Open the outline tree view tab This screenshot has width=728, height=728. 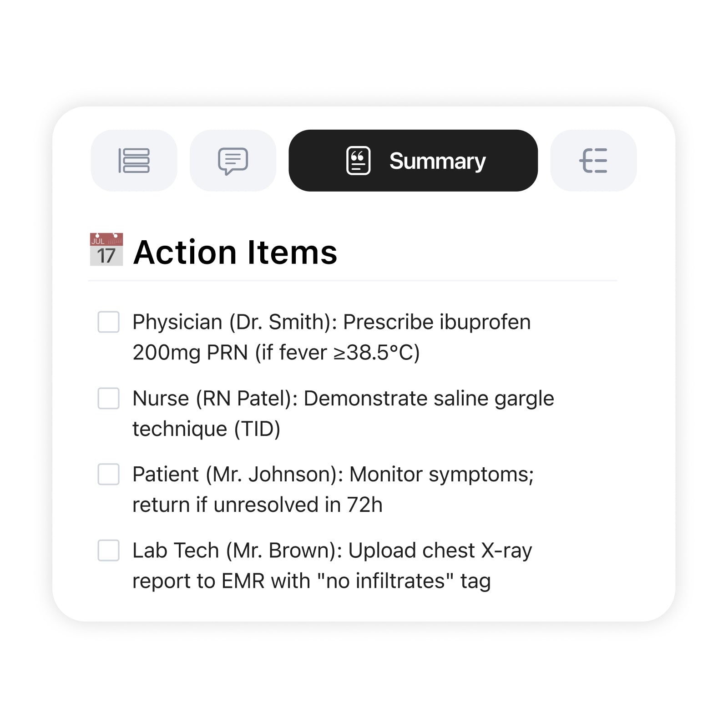[593, 161]
